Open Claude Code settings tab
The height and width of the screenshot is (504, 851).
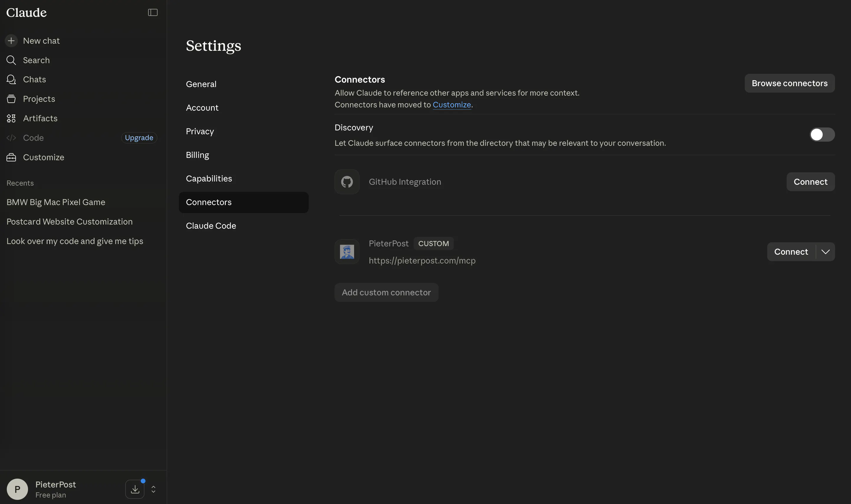point(243,226)
